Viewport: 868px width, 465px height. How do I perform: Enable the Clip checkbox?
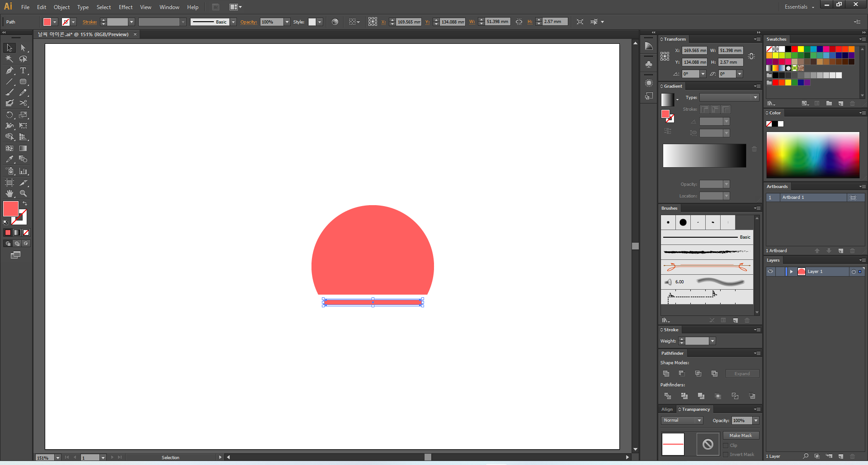726,446
